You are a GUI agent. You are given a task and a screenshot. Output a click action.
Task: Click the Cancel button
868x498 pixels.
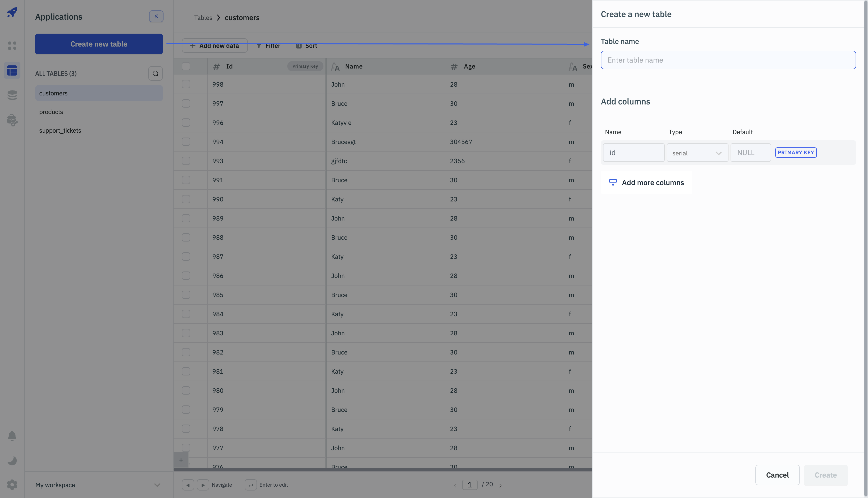coord(777,475)
